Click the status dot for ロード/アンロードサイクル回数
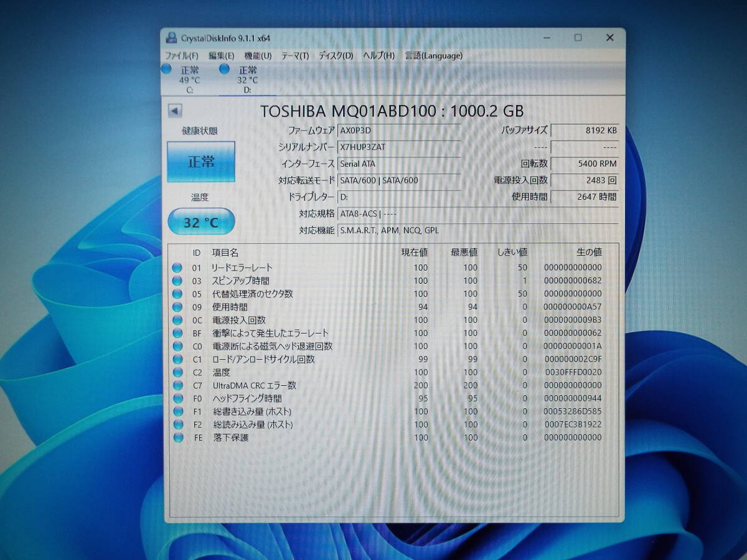Viewport: 747px width, 560px height. 177,359
